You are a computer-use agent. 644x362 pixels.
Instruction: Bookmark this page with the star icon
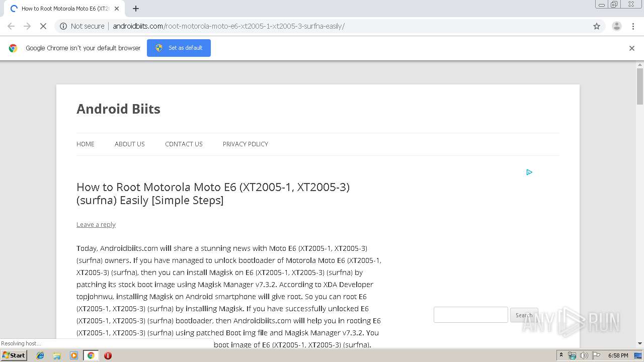(x=597, y=26)
